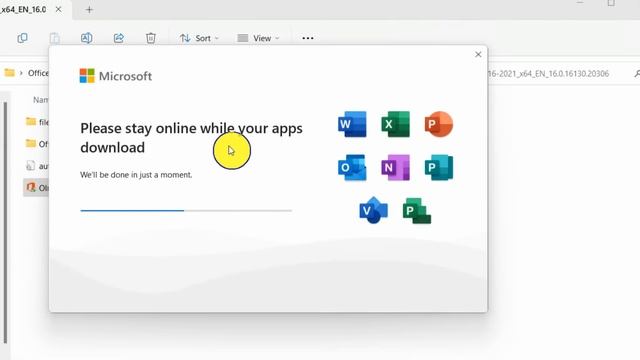Click the breadcrumb chevron before Office
The height and width of the screenshot is (360, 640).
point(21,73)
